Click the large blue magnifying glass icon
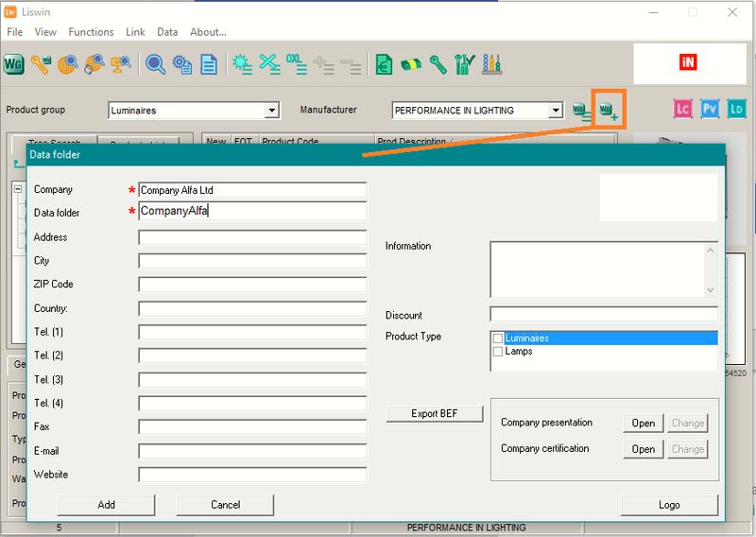Viewport: 756px width, 537px height. tap(155, 64)
